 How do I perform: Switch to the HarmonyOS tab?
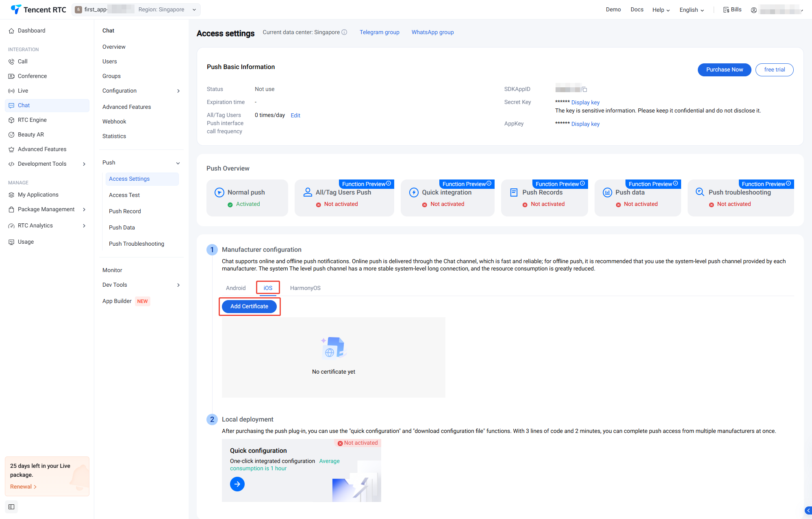[x=305, y=288]
